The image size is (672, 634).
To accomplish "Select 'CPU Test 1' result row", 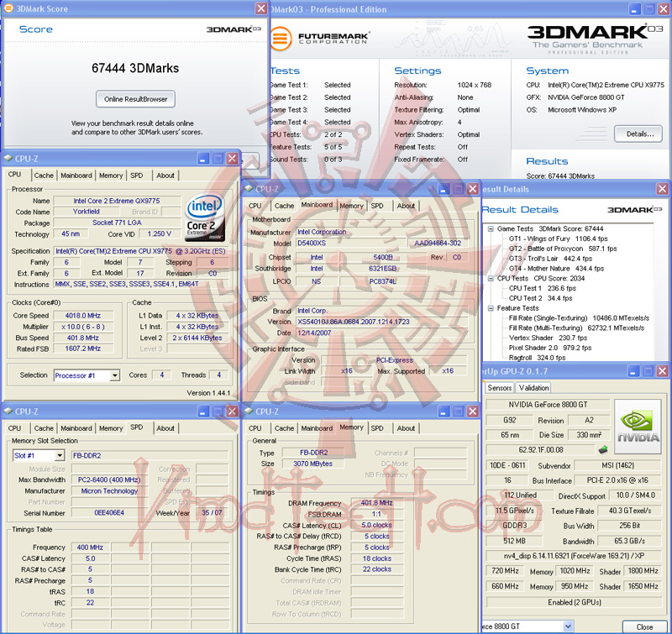I will pos(542,288).
